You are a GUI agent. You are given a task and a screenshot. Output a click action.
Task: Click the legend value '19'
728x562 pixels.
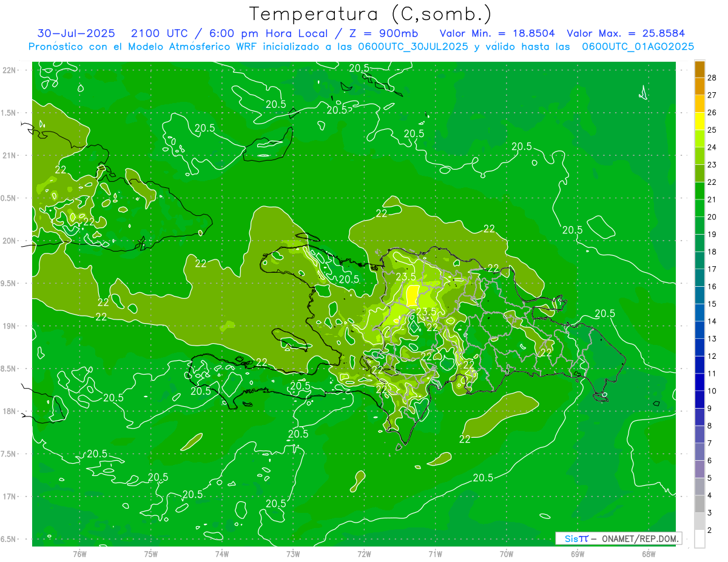pyautogui.click(x=712, y=234)
